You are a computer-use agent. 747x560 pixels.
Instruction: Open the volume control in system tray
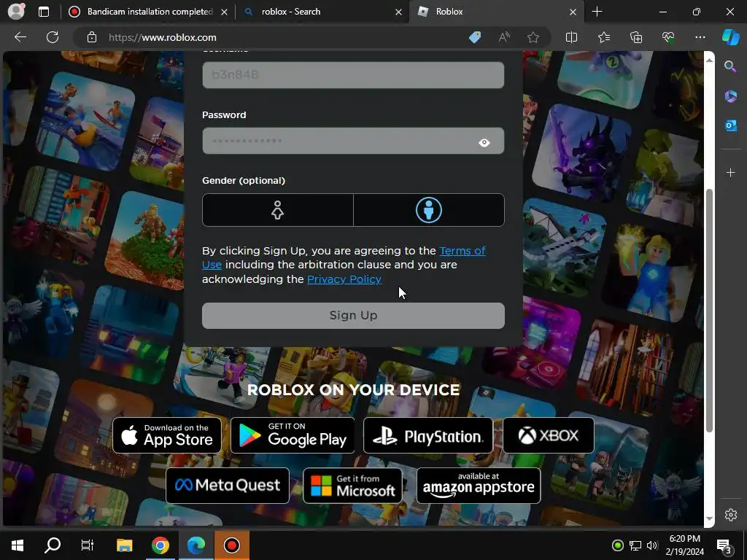652,545
